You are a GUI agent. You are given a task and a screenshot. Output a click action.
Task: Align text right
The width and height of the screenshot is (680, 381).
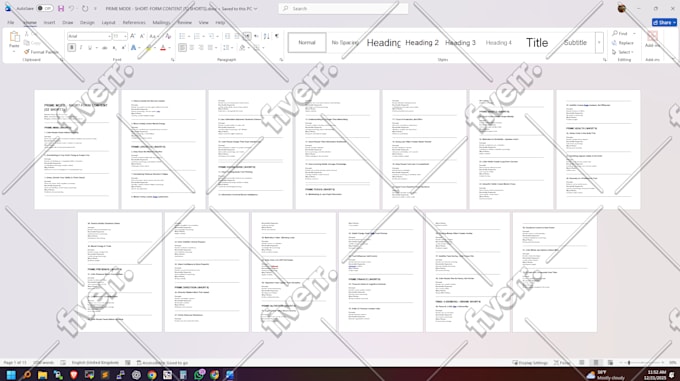[201, 48]
